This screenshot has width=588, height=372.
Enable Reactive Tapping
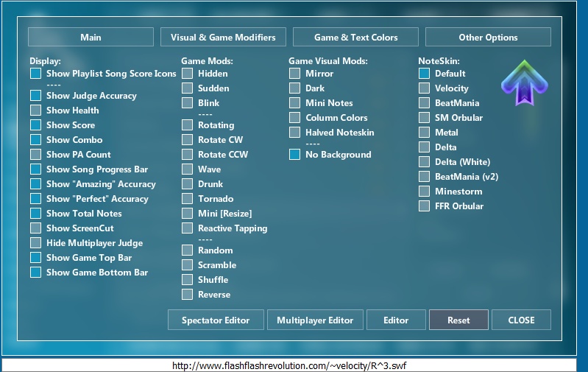click(x=187, y=228)
